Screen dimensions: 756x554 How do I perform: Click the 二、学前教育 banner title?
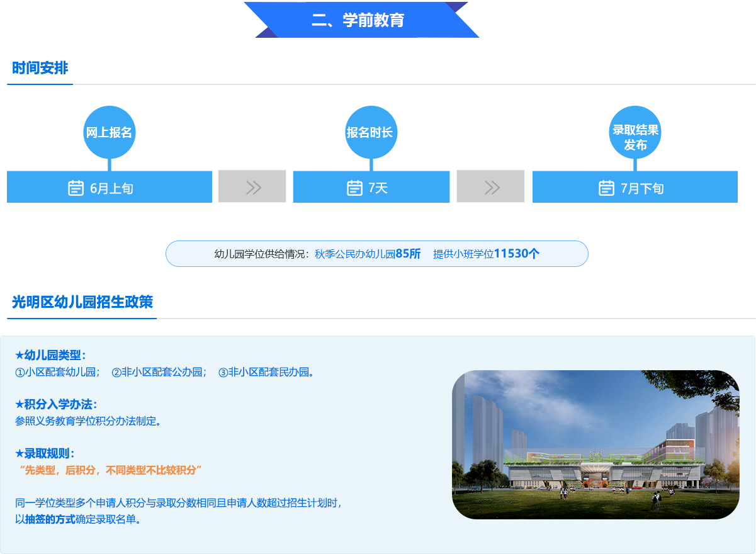click(x=358, y=20)
